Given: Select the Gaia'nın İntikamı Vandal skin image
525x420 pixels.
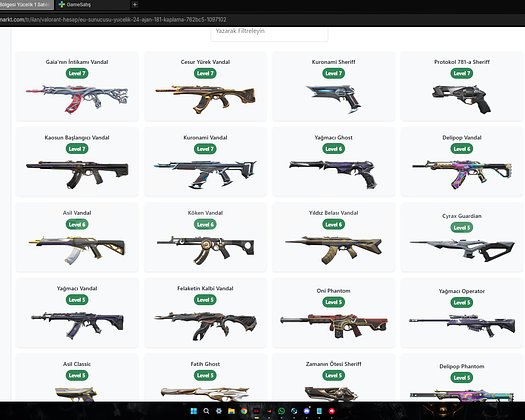Looking at the screenshot, I should click(77, 98).
